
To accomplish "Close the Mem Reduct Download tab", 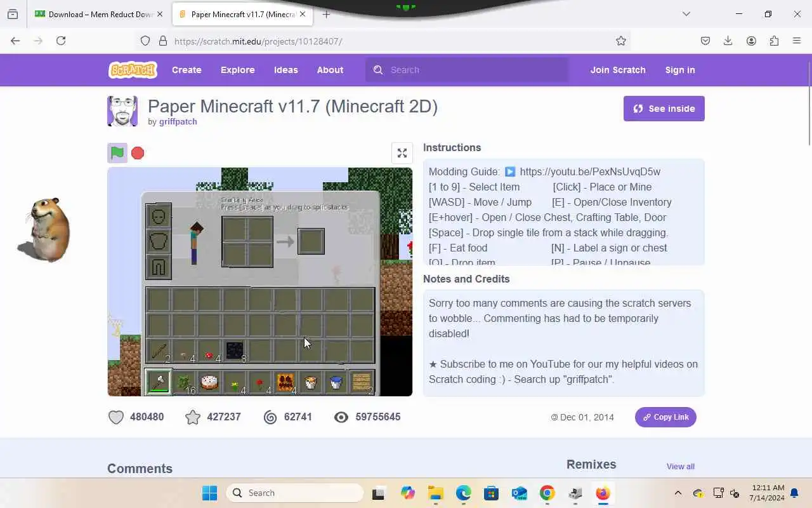I will (x=159, y=14).
